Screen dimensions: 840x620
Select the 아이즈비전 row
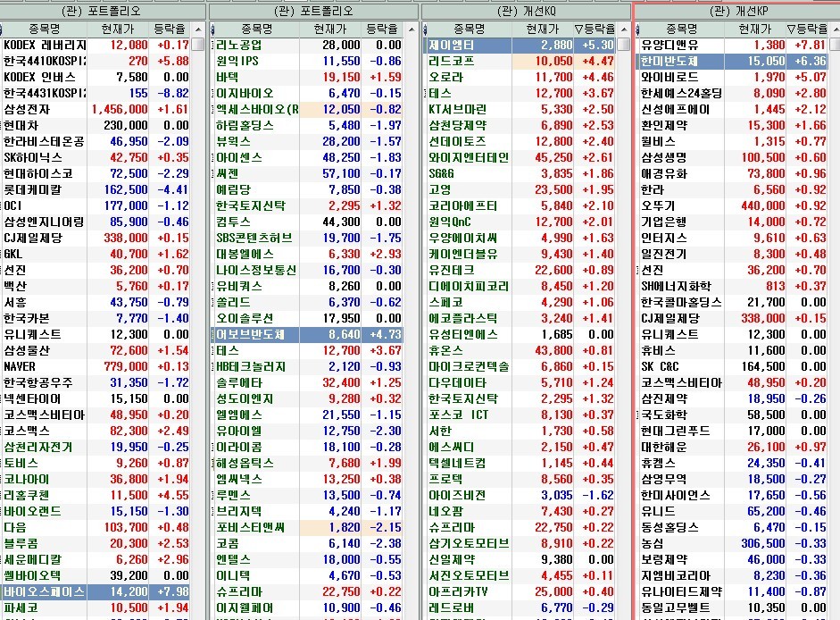[520, 496]
